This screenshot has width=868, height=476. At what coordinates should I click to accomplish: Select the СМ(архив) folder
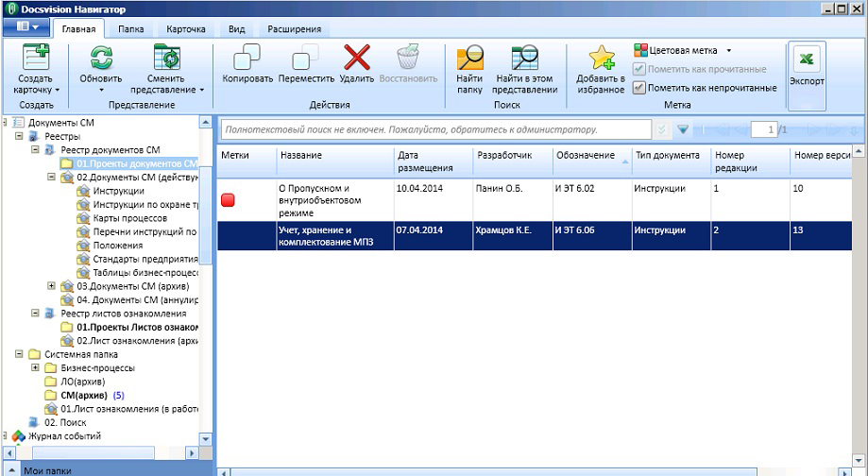pos(84,395)
